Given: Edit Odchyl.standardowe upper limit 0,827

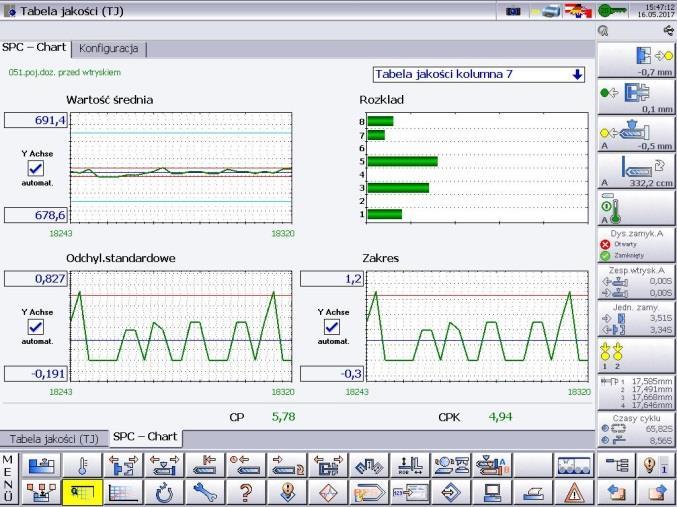Looking at the screenshot, I should 36,279.
